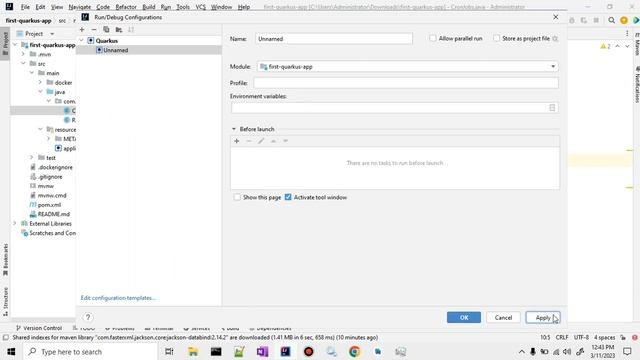This screenshot has width=640, height=360.
Task: Collapse the src folder in Project tree
Action: click(23, 63)
